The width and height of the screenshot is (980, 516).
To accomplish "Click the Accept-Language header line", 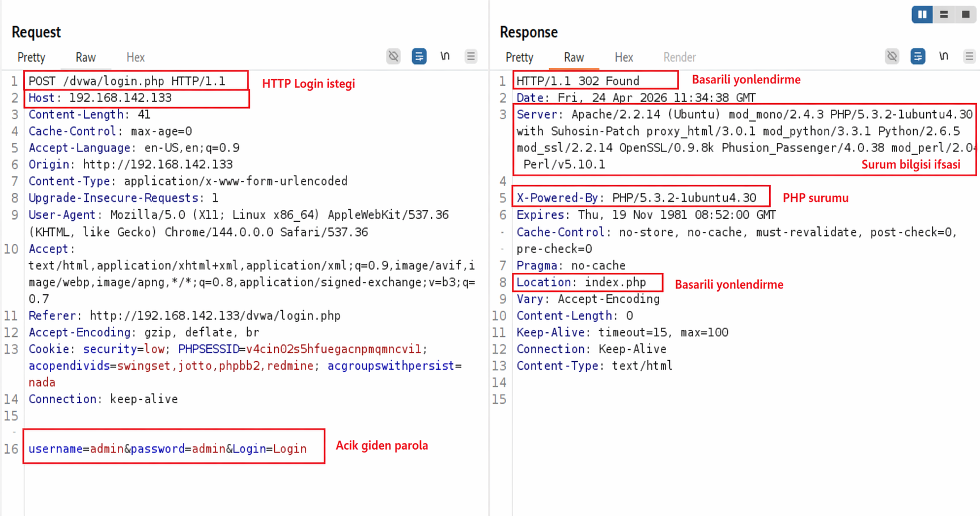I will (134, 148).
